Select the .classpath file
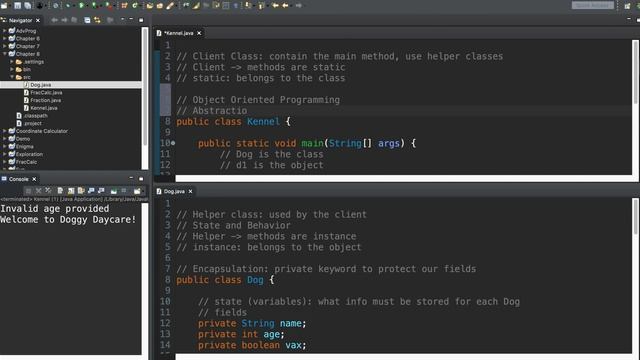Viewport: 640px width, 360px height. point(36,116)
